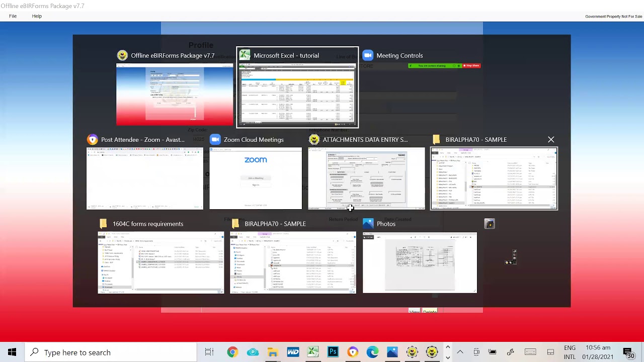
Task: Open the WD app from taskbar
Action: pyautogui.click(x=293, y=352)
